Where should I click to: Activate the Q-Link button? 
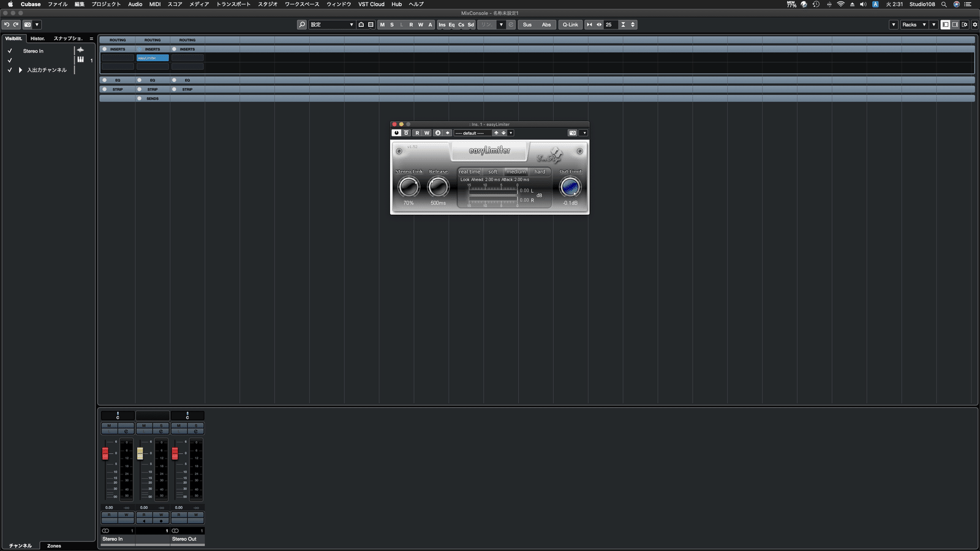click(570, 24)
